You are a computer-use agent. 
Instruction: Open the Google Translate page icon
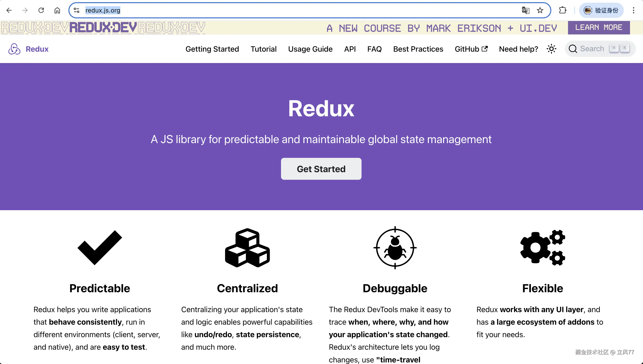[x=526, y=10]
